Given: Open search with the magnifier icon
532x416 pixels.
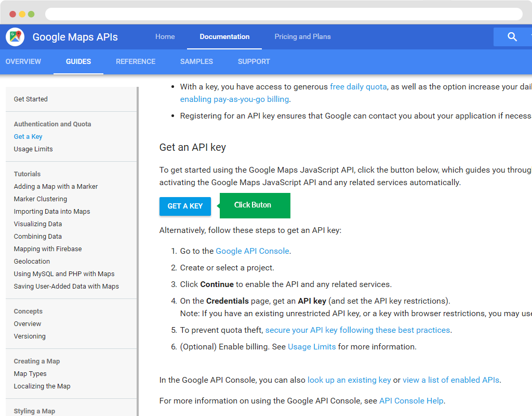Looking at the screenshot, I should tap(512, 37).
